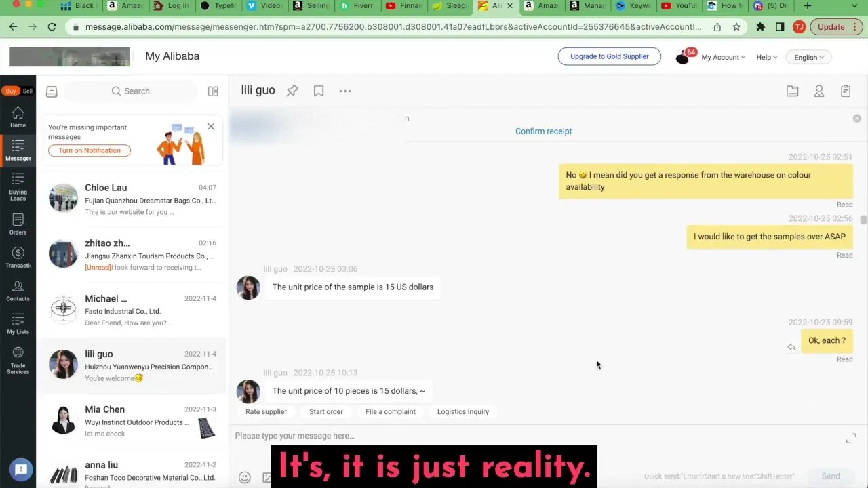Open the English language dropdown
Image resolution: width=868 pixels, height=488 pixels.
[808, 57]
